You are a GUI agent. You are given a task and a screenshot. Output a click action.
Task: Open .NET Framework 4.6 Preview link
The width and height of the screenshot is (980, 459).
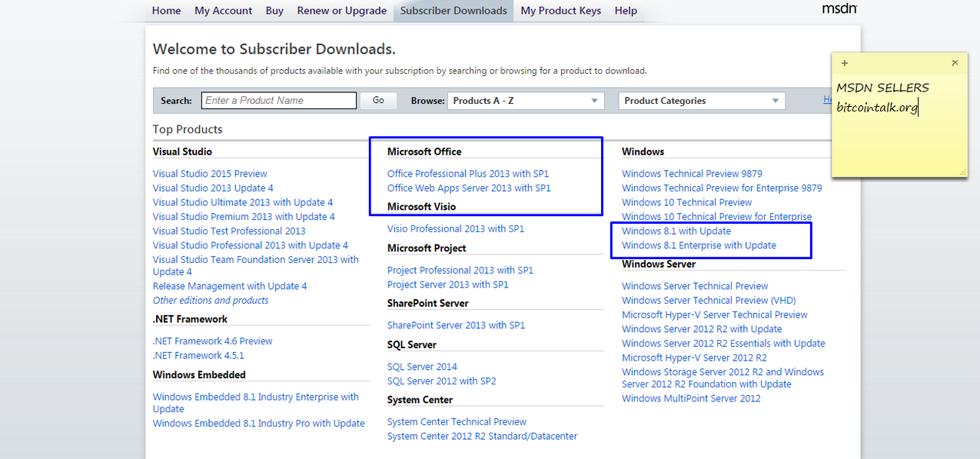[x=213, y=341]
